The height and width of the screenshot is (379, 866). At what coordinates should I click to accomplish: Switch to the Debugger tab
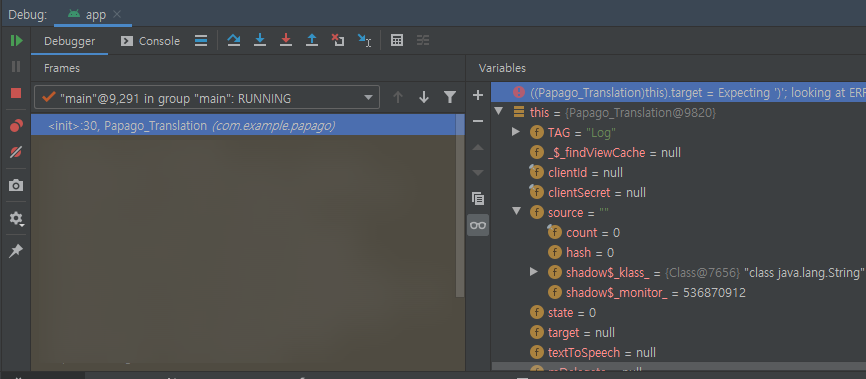(x=70, y=41)
